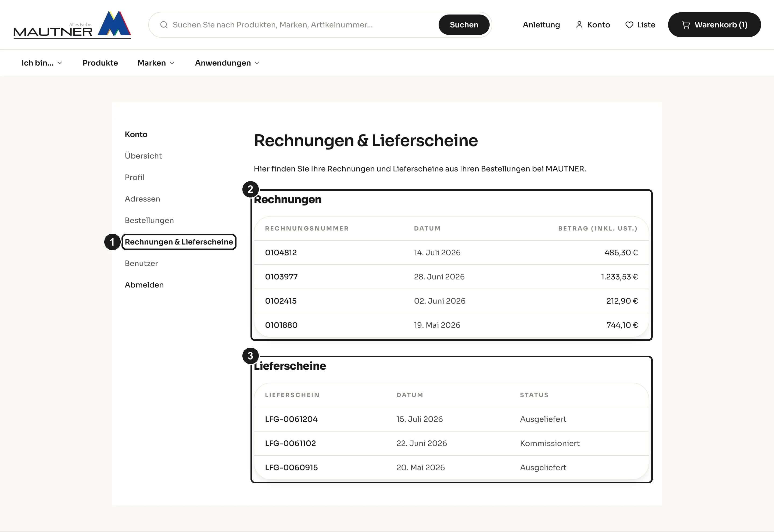Click the Betrag (inkl. USt.) column header
This screenshot has width=774, height=532.
coord(598,228)
